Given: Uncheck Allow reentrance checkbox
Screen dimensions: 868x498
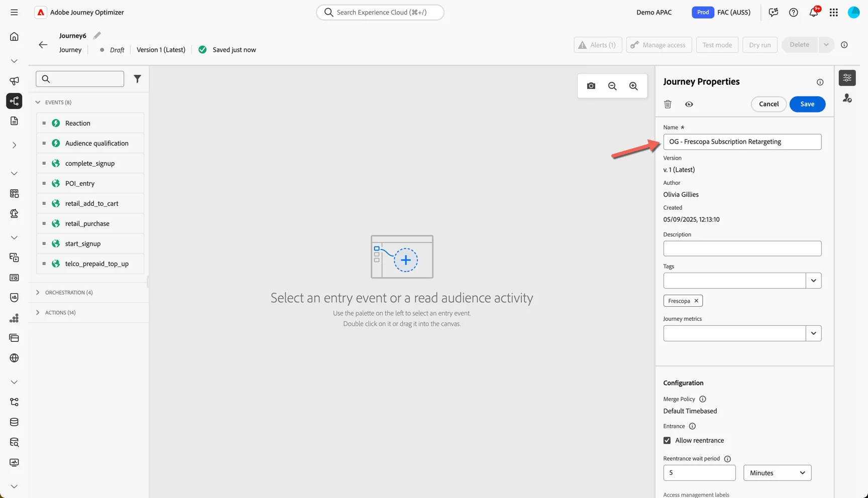Looking at the screenshot, I should [x=667, y=440].
